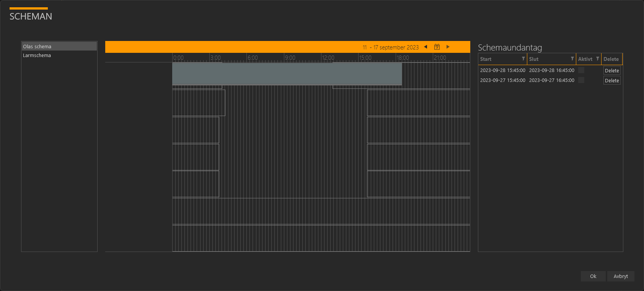Select the 2023-09-28 15:45:00 start cell
Viewport: 644px width, 291px height.
tap(502, 70)
